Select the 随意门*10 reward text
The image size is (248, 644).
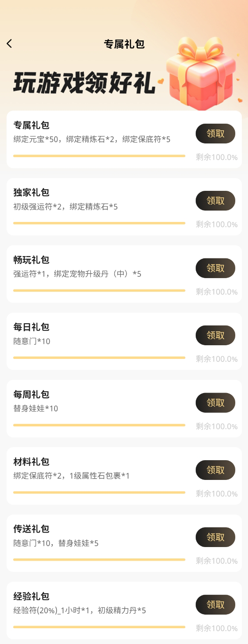point(32,341)
